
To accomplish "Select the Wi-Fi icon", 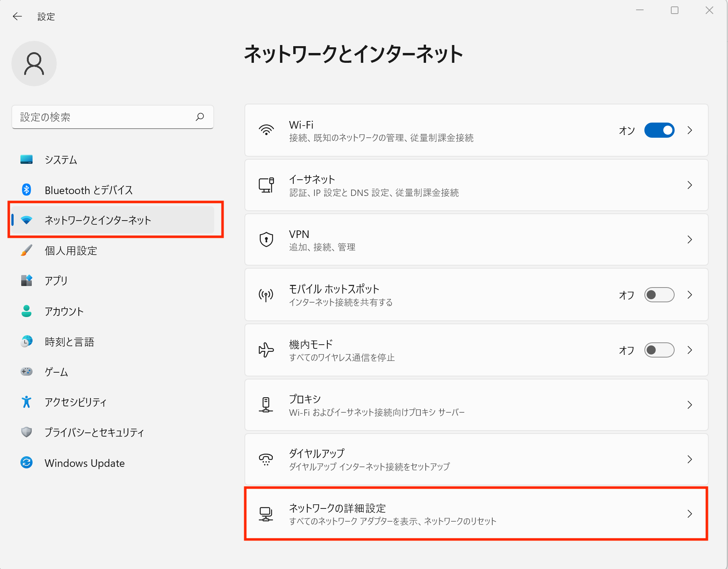I will point(266,130).
